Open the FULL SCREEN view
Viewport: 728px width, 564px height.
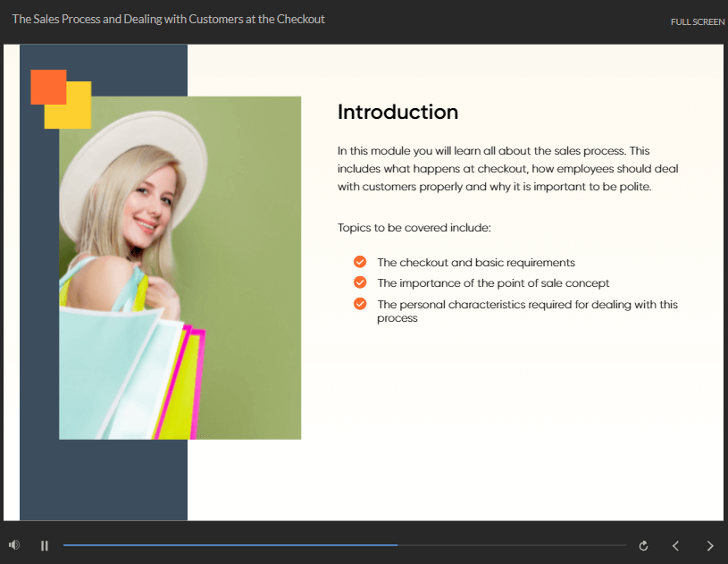pyautogui.click(x=697, y=21)
